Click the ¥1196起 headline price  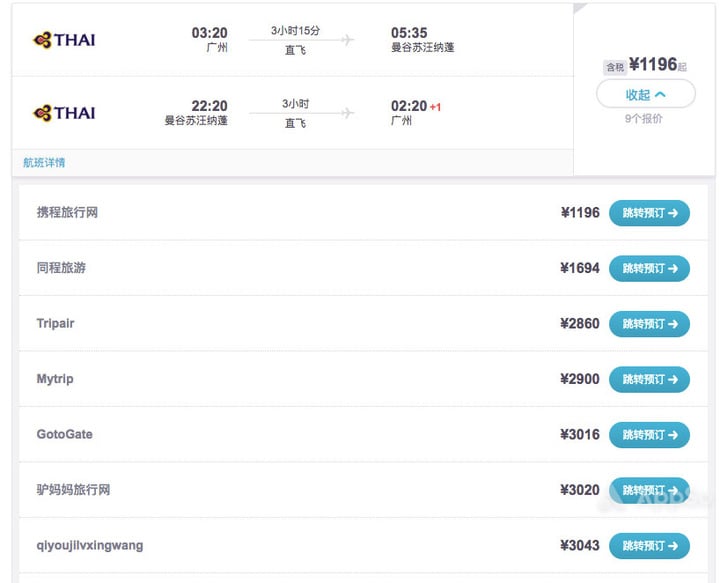tap(658, 65)
